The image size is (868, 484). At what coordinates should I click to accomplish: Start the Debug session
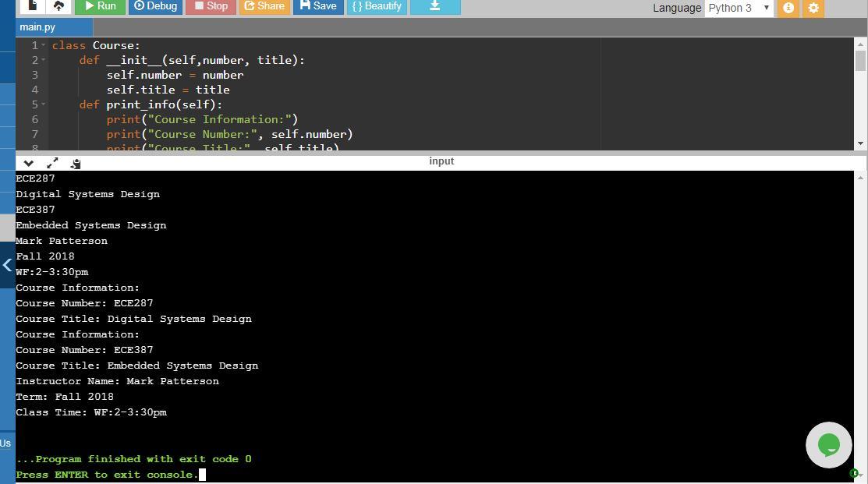coord(155,6)
